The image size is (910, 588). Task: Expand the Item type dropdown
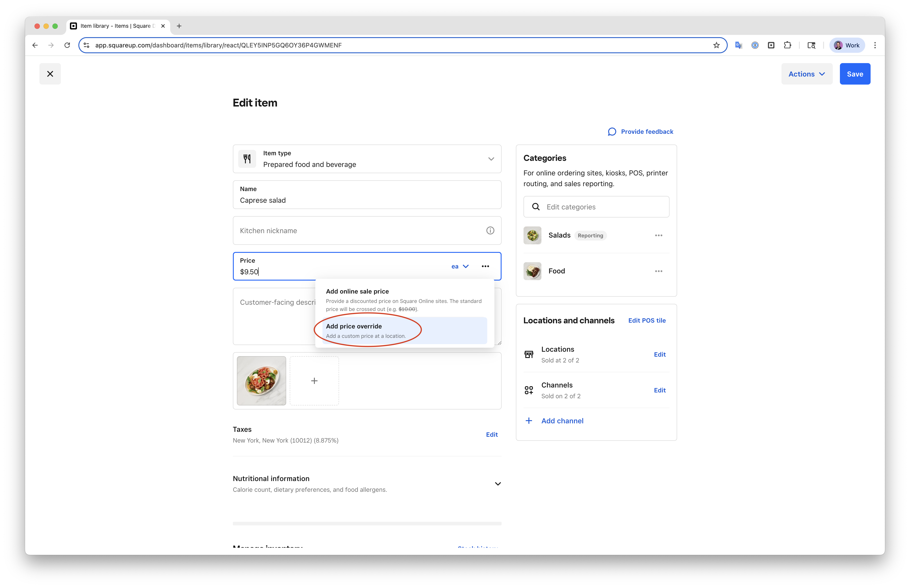[x=491, y=159]
